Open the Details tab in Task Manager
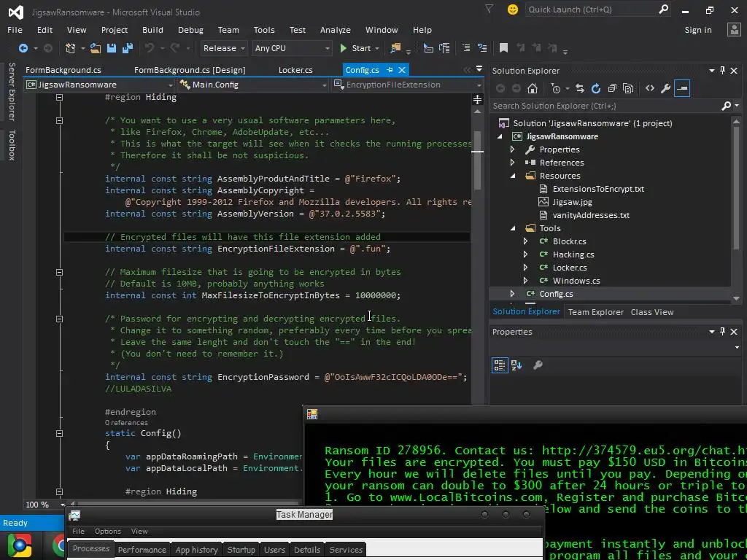 (x=307, y=550)
